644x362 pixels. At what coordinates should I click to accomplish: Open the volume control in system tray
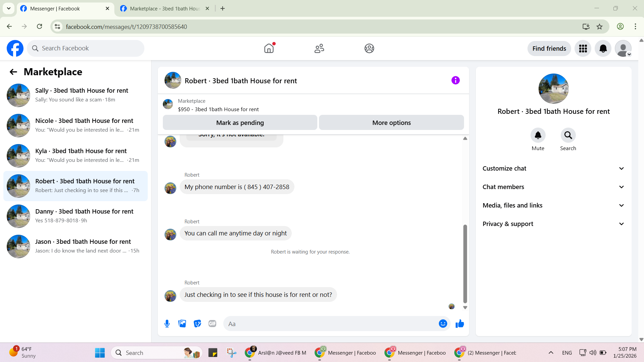(x=593, y=353)
